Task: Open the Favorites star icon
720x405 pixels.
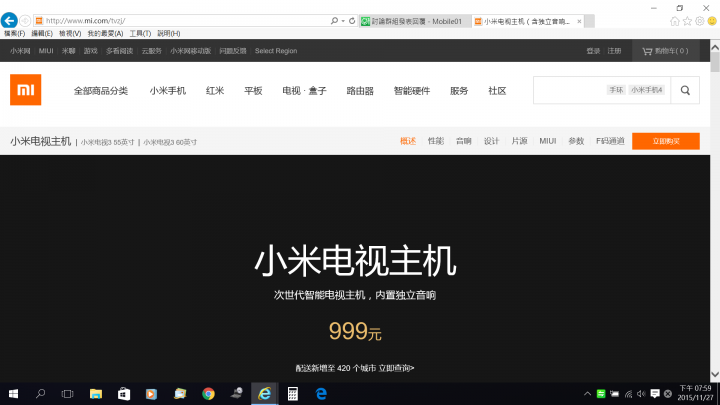Action: (687, 21)
